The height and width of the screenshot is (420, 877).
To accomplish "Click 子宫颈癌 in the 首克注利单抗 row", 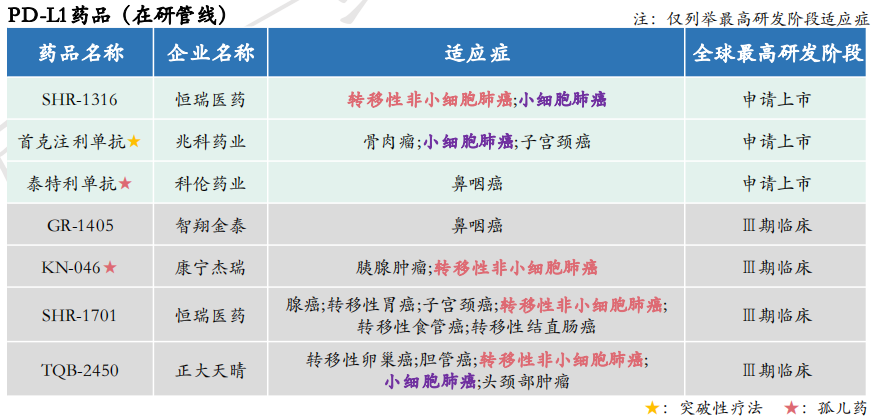I will point(554,142).
